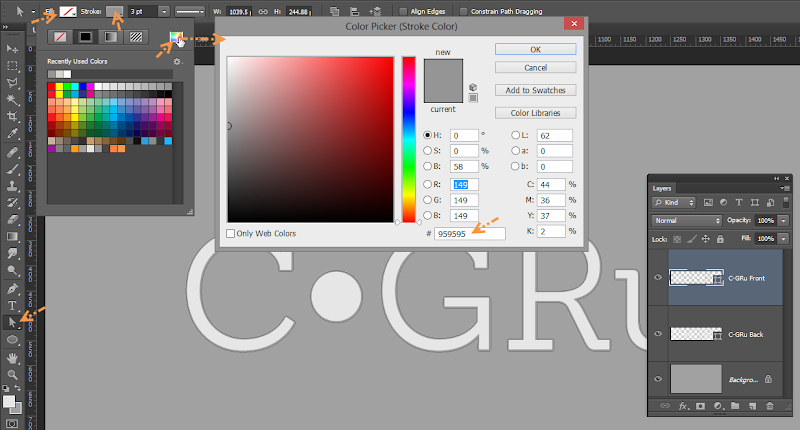Screen dimensions: 800x430
Task: Click the Stroke color swatch in options bar
Action: (x=114, y=11)
